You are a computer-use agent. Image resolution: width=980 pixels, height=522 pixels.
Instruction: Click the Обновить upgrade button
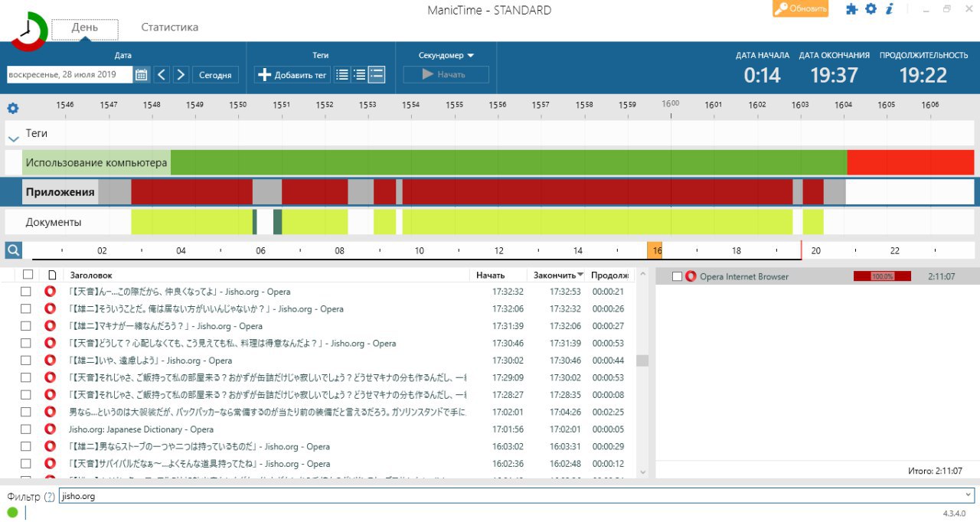(800, 8)
